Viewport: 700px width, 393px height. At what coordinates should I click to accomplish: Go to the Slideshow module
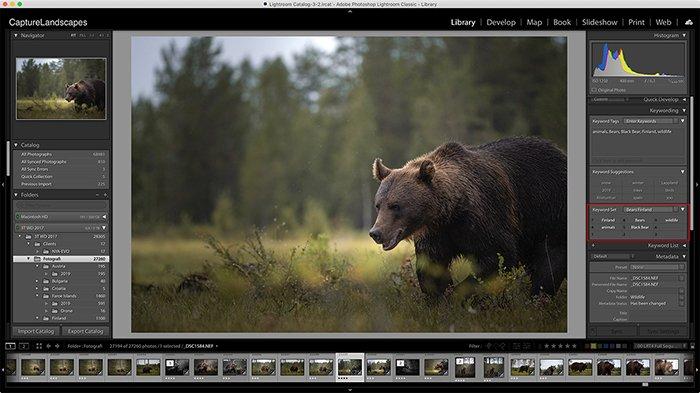click(600, 22)
